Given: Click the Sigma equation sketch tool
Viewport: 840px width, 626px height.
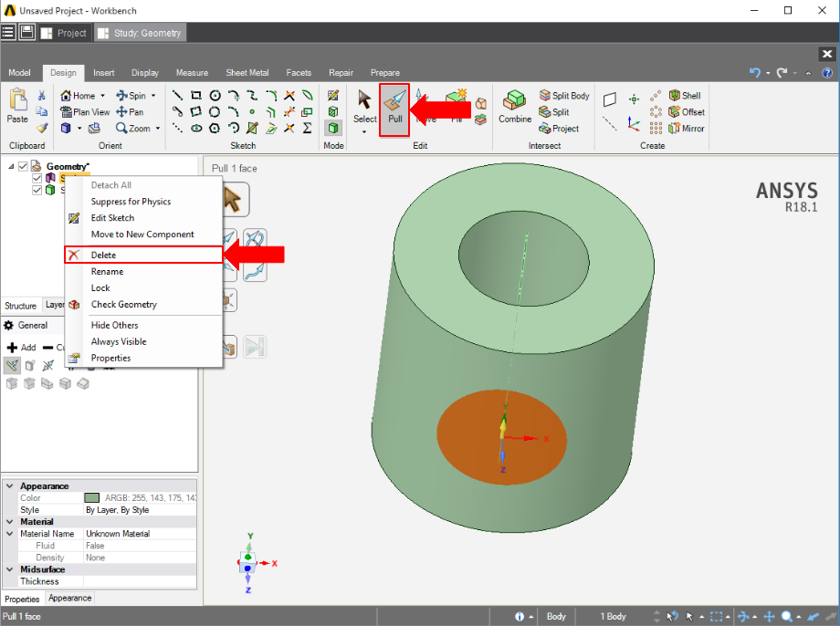Looking at the screenshot, I should 307,128.
